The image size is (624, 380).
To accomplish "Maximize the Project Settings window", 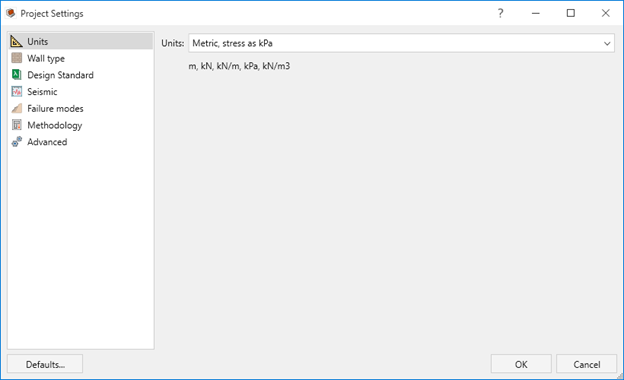I will 571,13.
